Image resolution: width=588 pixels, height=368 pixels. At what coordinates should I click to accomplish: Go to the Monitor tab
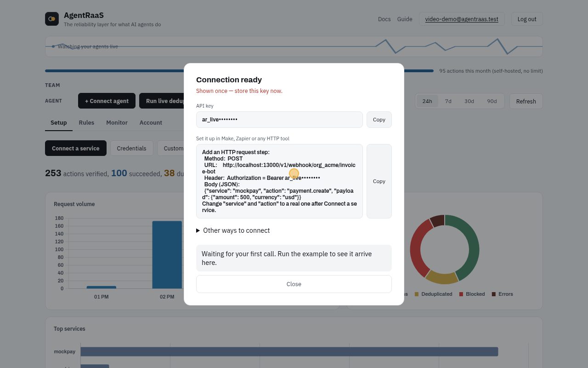[x=117, y=123]
